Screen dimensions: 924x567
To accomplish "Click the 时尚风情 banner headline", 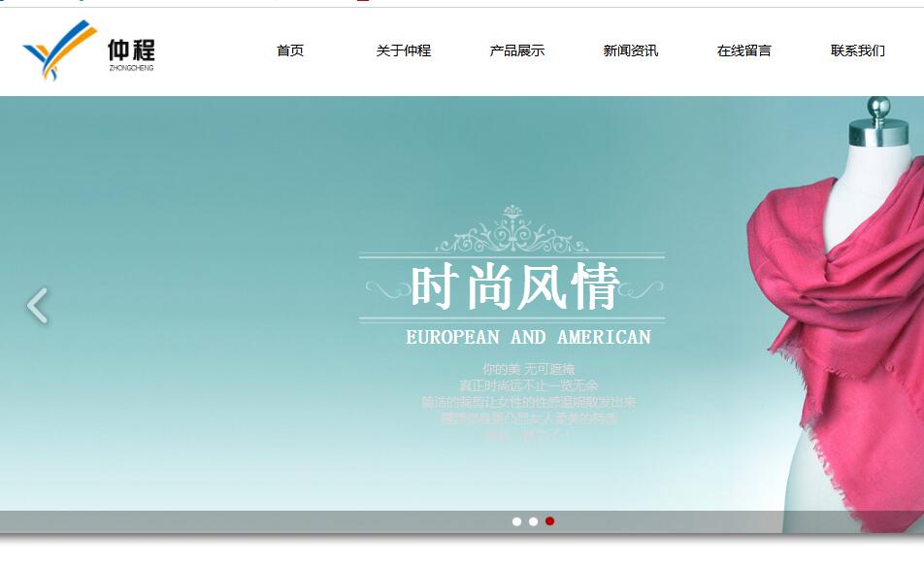I will pyautogui.click(x=513, y=287).
